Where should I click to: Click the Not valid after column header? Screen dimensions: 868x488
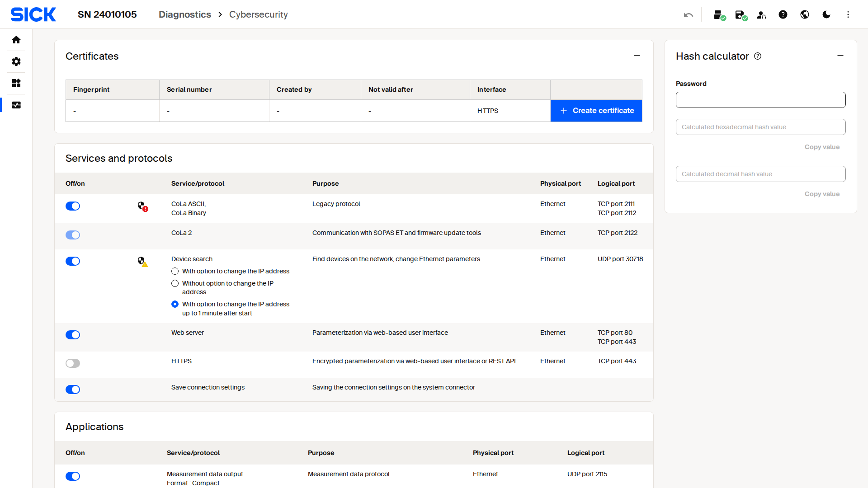coord(415,89)
